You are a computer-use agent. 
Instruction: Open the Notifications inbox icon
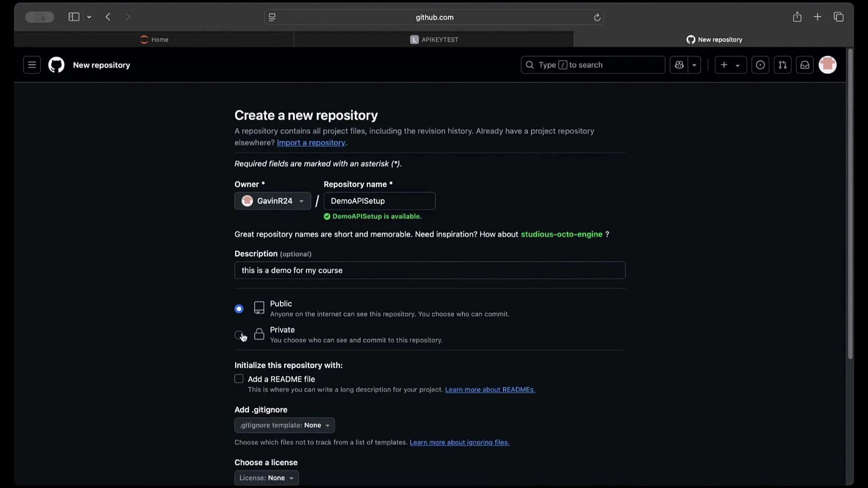805,65
